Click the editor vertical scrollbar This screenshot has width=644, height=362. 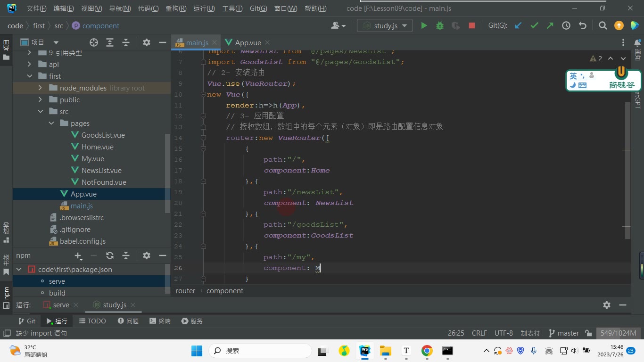627,170
